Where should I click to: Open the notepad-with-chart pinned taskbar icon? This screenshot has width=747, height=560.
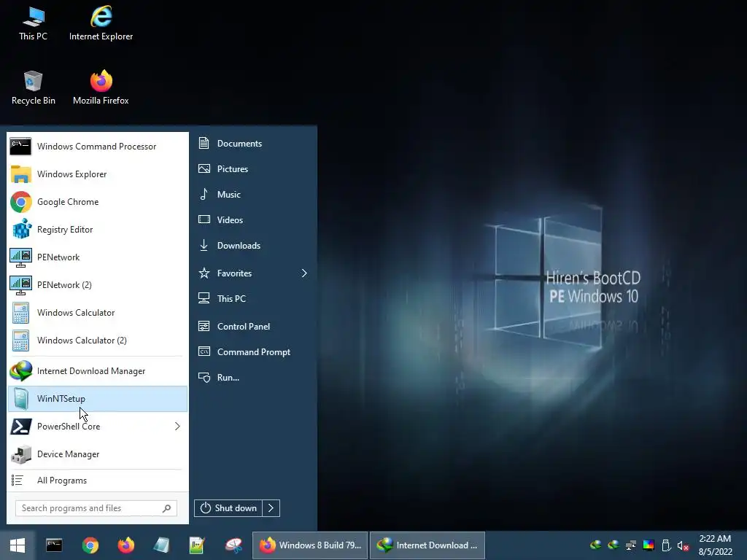tap(197, 545)
